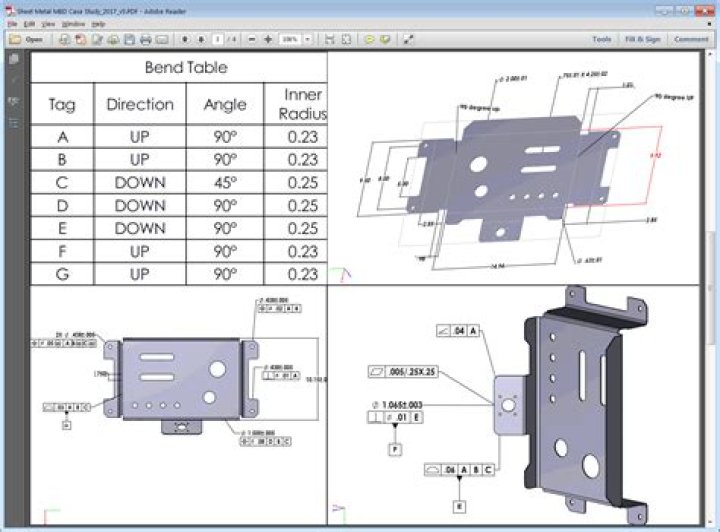Click the Open folder icon
The image size is (720, 532).
pos(15,39)
